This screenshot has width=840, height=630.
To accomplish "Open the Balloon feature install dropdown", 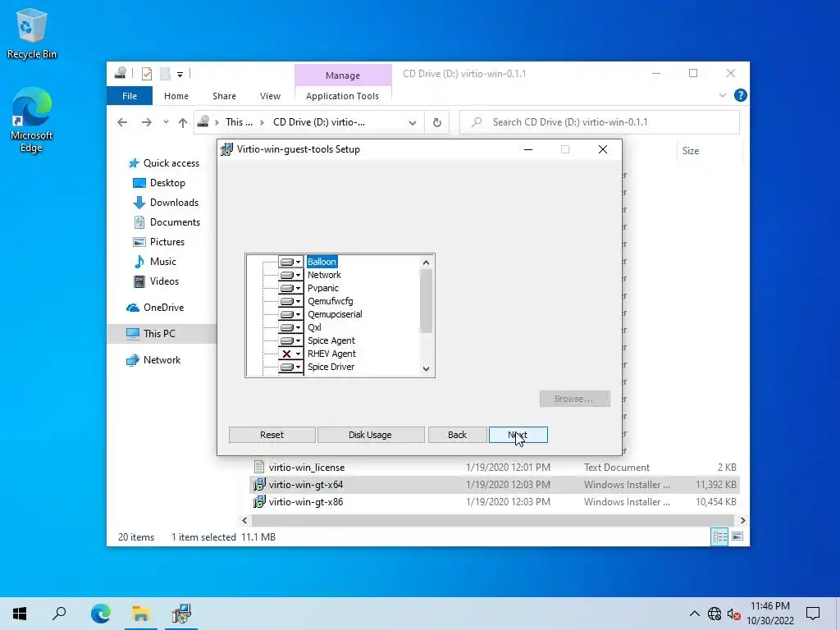I will pos(291,262).
